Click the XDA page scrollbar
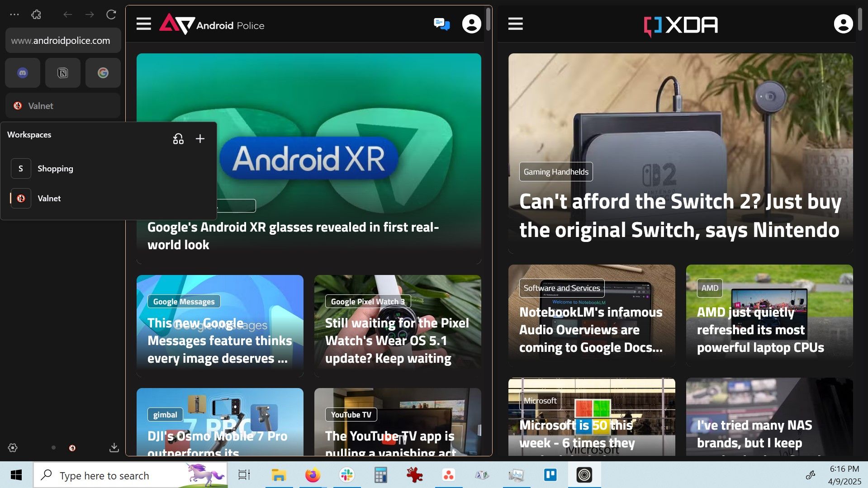This screenshot has height=488, width=868. pyautogui.click(x=860, y=19)
